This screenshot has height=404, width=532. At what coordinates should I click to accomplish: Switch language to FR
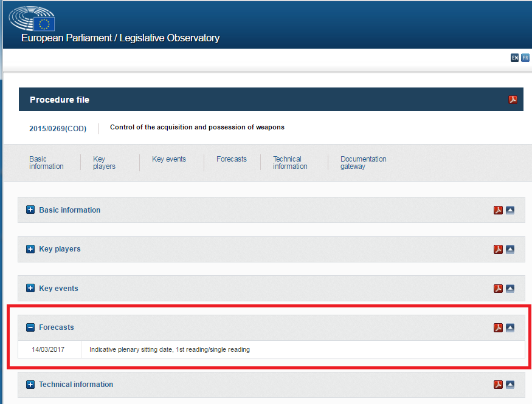525,58
